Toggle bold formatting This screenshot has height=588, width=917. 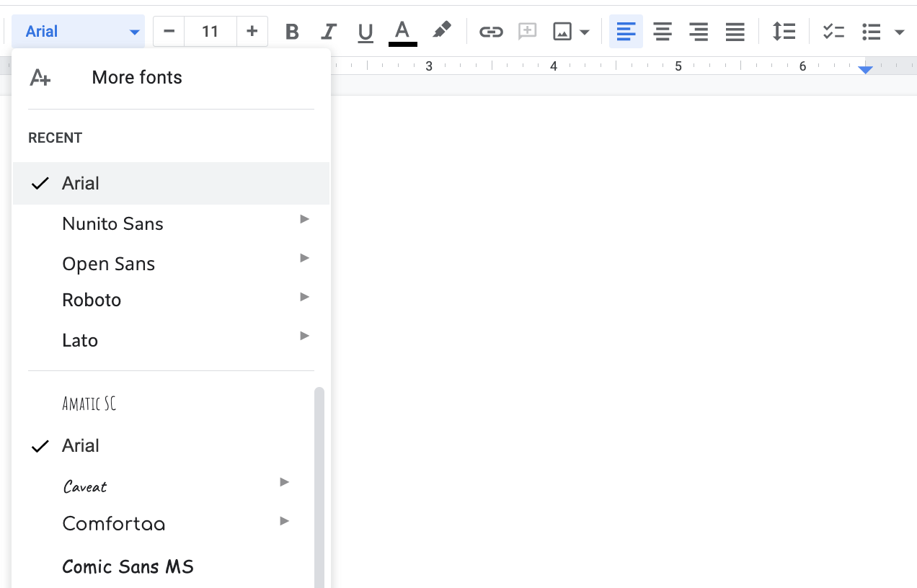tap(292, 32)
